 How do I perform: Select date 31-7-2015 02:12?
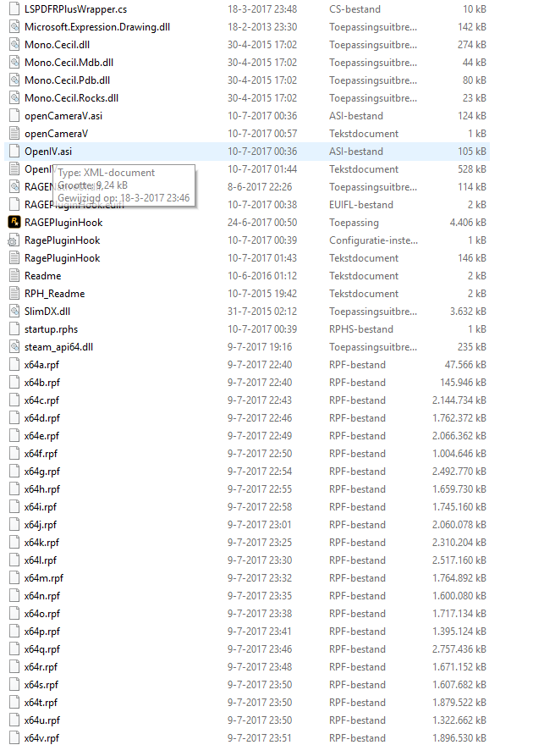click(262, 312)
